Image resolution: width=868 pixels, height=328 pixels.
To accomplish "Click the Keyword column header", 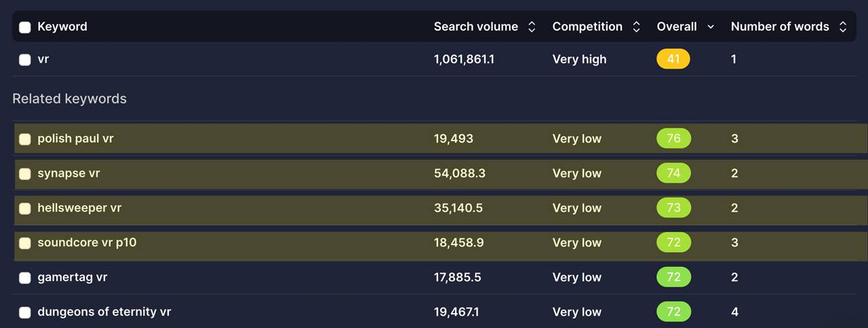I will (62, 26).
